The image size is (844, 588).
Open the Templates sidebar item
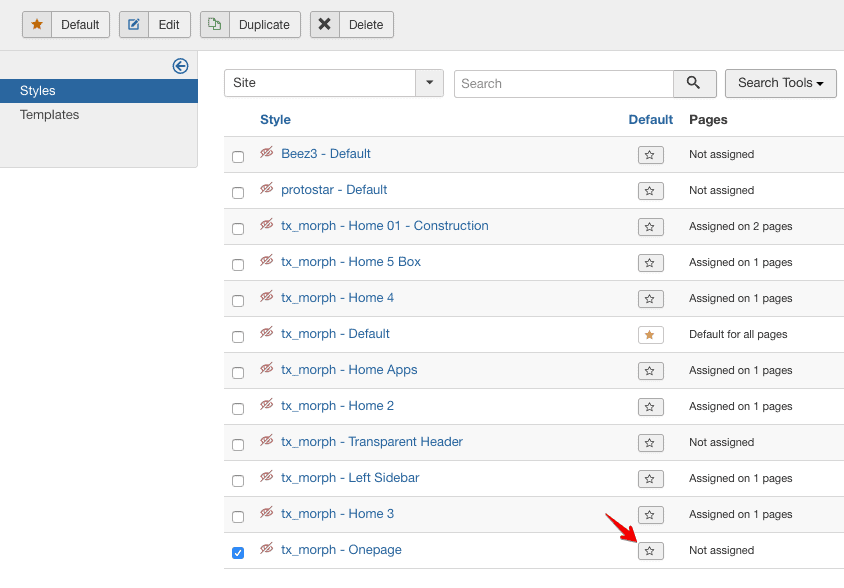coord(50,115)
